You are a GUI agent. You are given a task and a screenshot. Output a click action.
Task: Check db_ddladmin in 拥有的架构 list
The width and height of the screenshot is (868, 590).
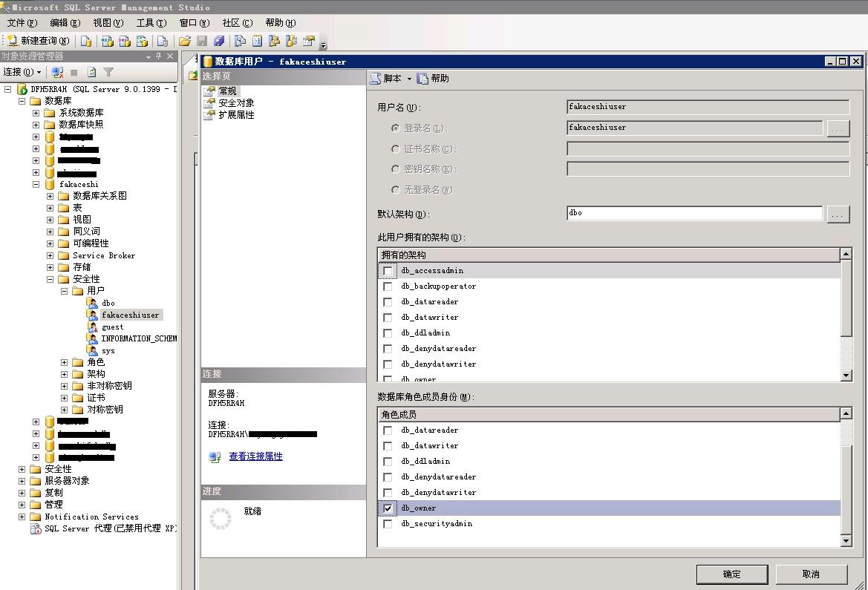[x=388, y=333]
